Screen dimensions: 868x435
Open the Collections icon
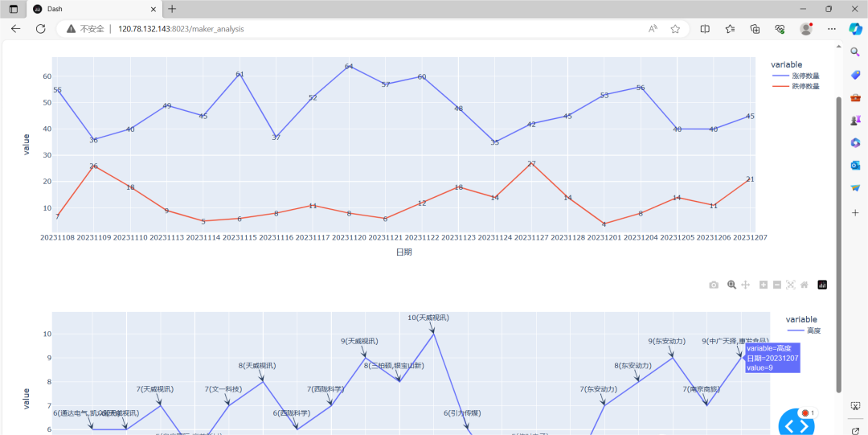click(755, 29)
